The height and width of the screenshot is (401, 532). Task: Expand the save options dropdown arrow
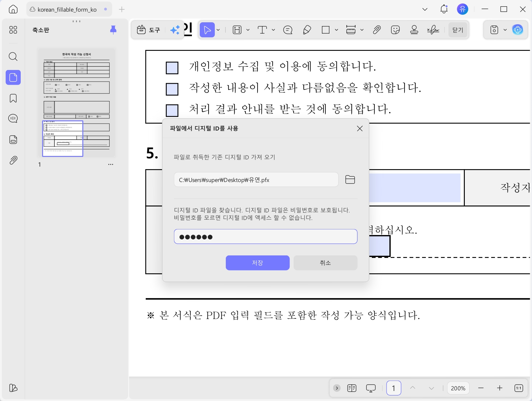(x=505, y=30)
